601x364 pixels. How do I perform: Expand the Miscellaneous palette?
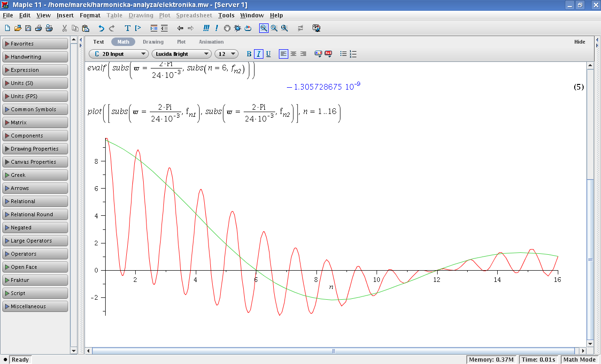tap(35, 306)
